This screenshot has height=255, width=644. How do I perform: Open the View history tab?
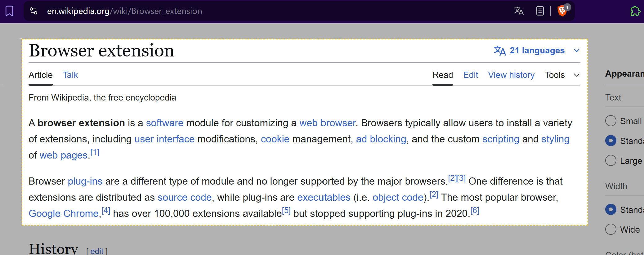(x=511, y=75)
